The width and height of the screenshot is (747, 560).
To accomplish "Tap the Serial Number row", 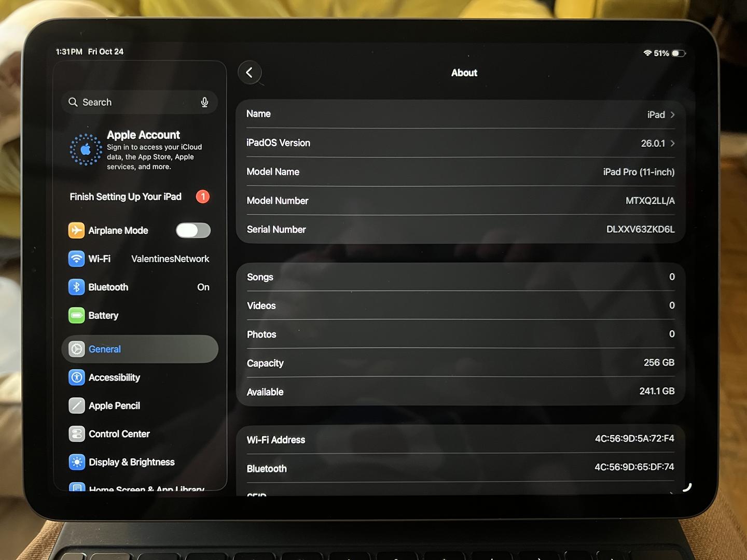I will coord(460,229).
